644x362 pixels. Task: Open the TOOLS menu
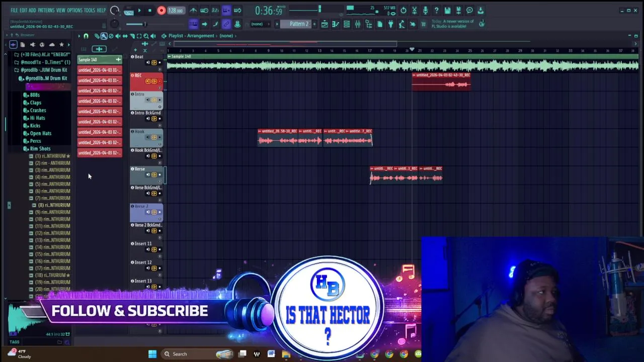pyautogui.click(x=89, y=10)
